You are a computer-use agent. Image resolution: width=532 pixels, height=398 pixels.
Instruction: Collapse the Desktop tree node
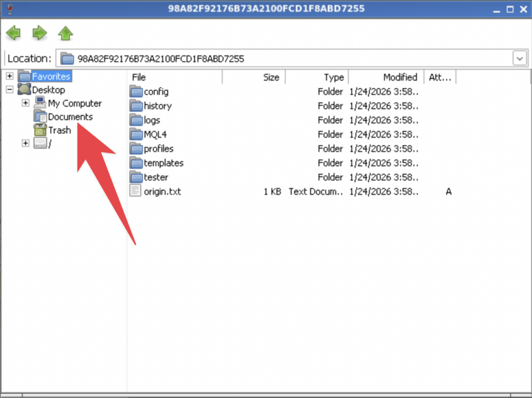pyautogui.click(x=10, y=90)
